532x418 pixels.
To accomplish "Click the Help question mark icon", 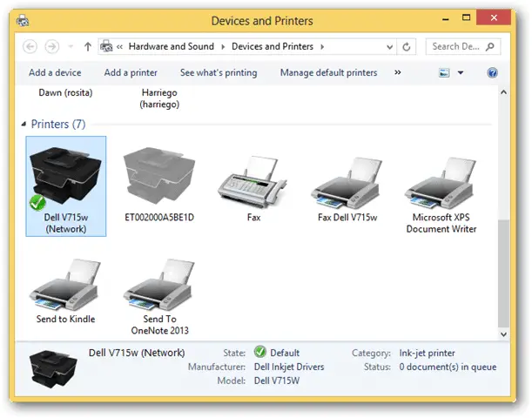I will click(492, 72).
